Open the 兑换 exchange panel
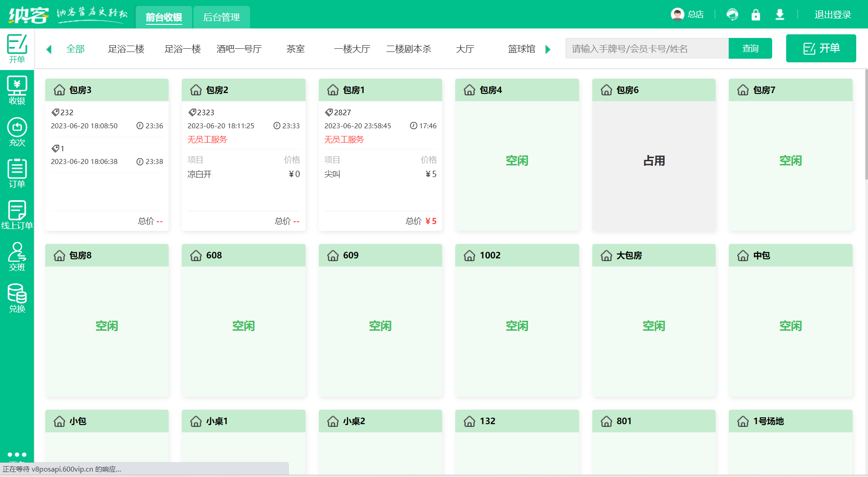 pos(17,298)
